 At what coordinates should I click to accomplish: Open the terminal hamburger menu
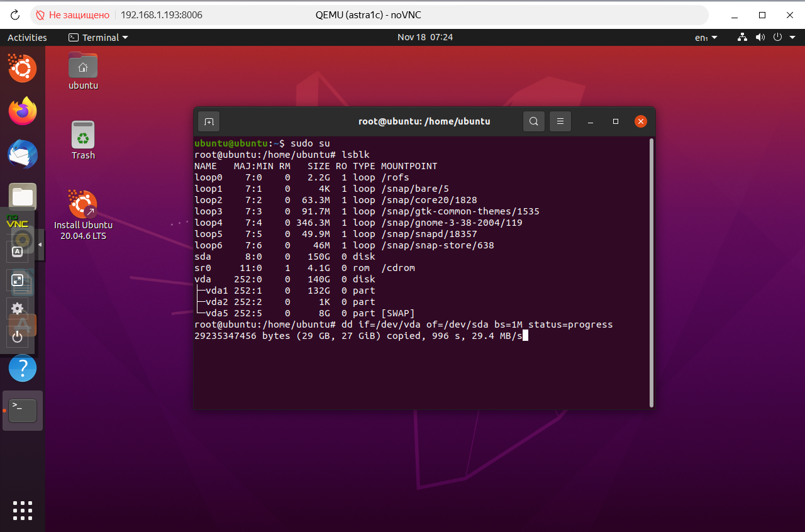pyautogui.click(x=560, y=121)
